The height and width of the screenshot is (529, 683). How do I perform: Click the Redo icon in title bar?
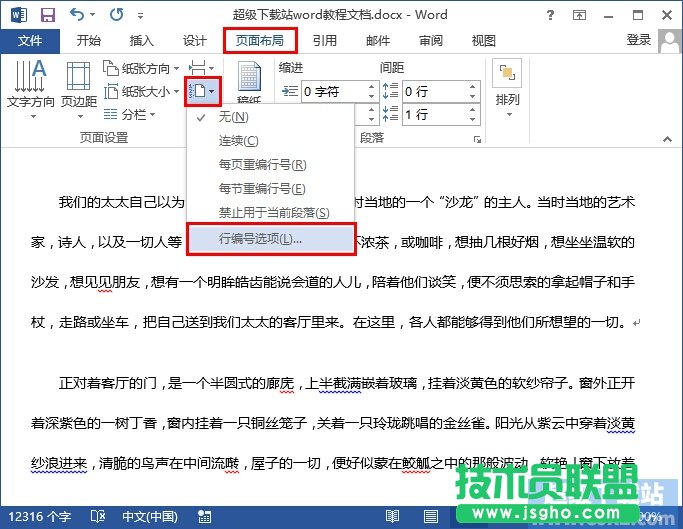point(117,15)
